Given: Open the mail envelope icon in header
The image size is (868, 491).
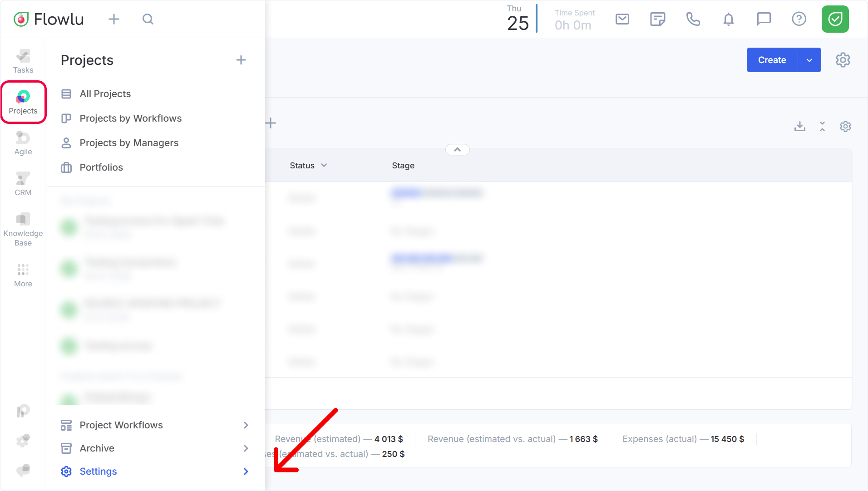Looking at the screenshot, I should pyautogui.click(x=622, y=19).
